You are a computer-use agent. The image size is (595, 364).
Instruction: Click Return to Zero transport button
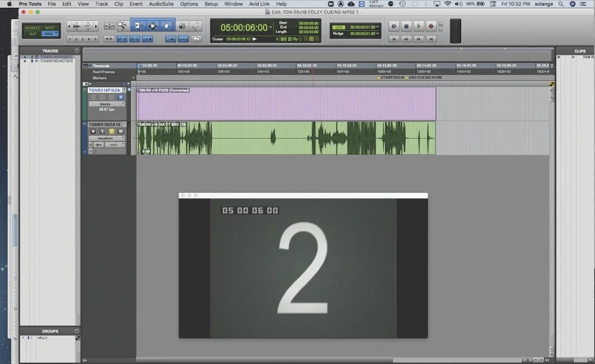pos(394,39)
